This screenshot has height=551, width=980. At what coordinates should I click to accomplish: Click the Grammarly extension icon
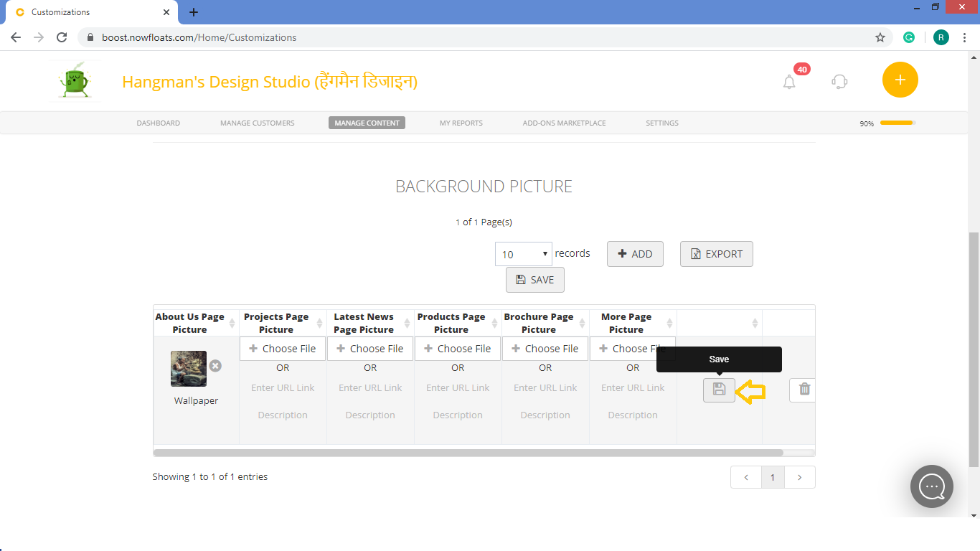909,37
